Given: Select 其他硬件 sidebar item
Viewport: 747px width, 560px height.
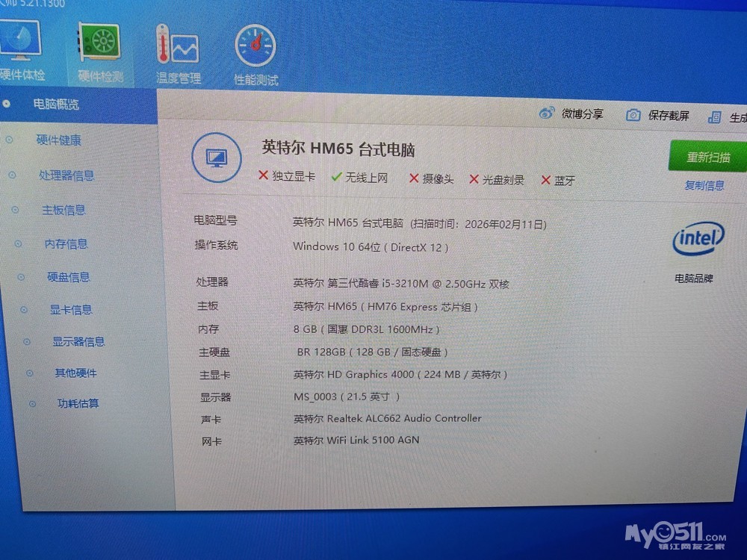Looking at the screenshot, I should [x=75, y=373].
